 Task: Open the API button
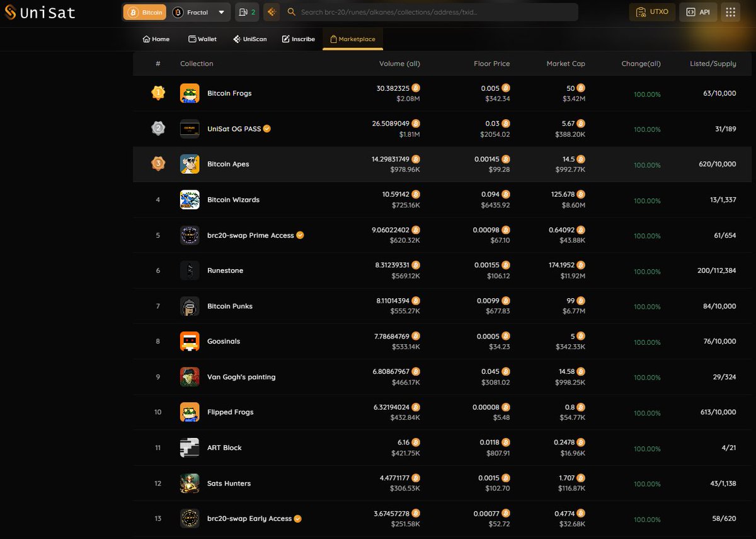coord(698,12)
